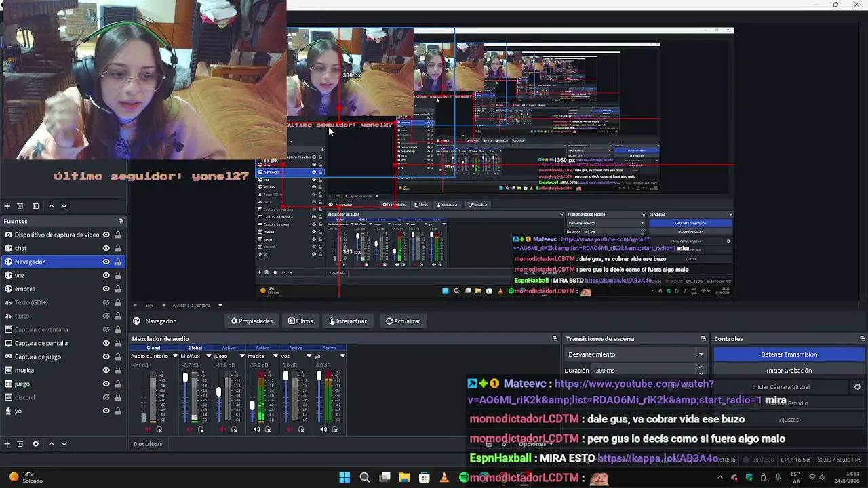Hide the Dispositivo de captura de video source
Image resolution: width=868 pixels, height=488 pixels.
106,235
